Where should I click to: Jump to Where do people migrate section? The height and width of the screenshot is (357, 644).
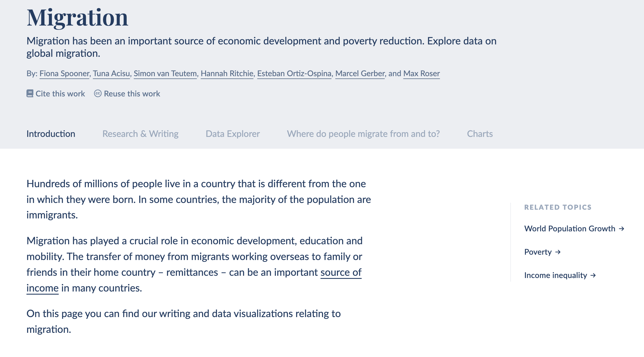(363, 134)
